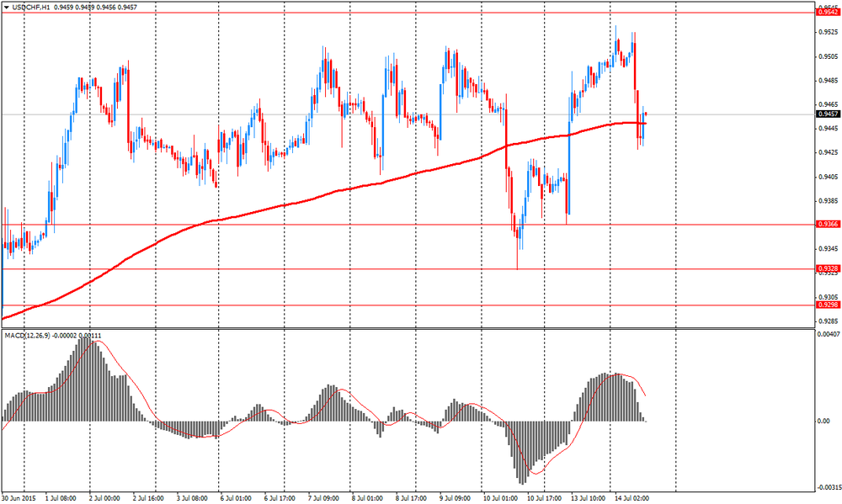842x504 pixels.
Task: Select the 0.9366 red price label
Action: (827, 225)
